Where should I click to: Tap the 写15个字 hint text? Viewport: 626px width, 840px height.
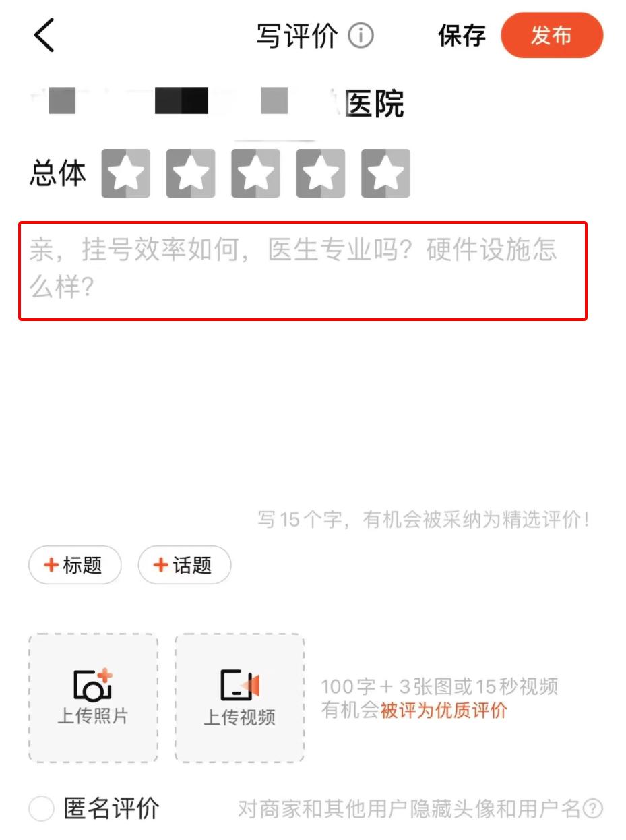coord(424,520)
